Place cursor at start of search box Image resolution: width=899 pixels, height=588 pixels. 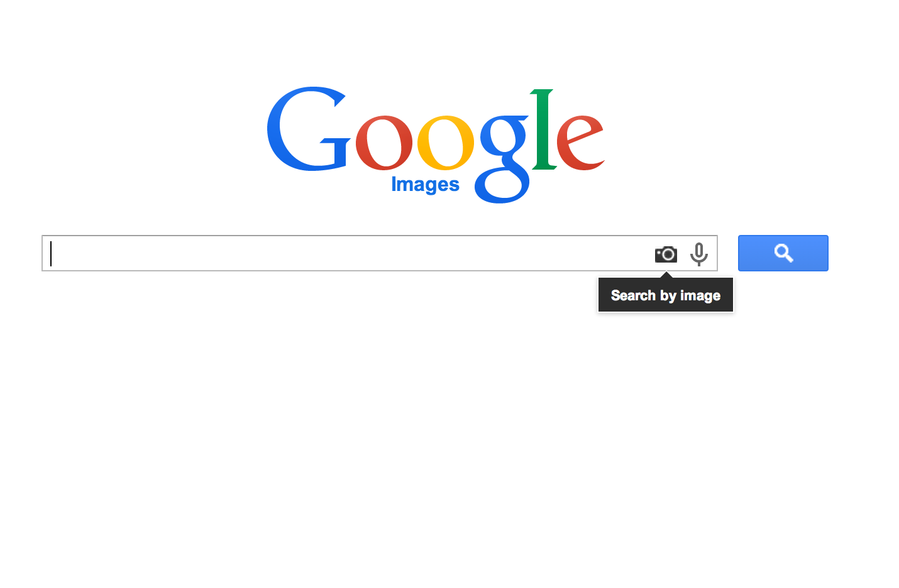click(x=52, y=253)
